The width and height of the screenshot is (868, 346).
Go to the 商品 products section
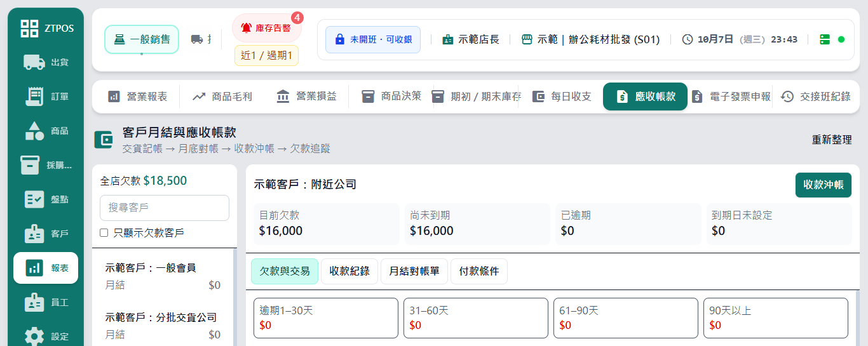(46, 131)
